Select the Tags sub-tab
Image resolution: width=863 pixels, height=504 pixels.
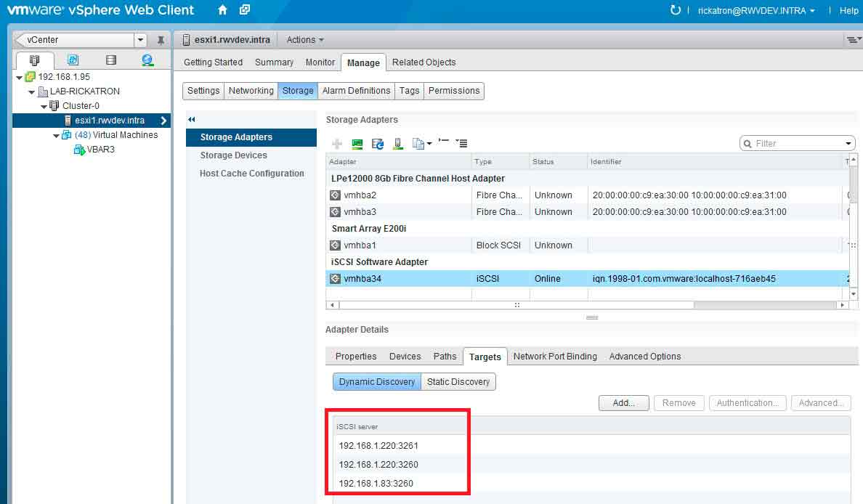409,91
